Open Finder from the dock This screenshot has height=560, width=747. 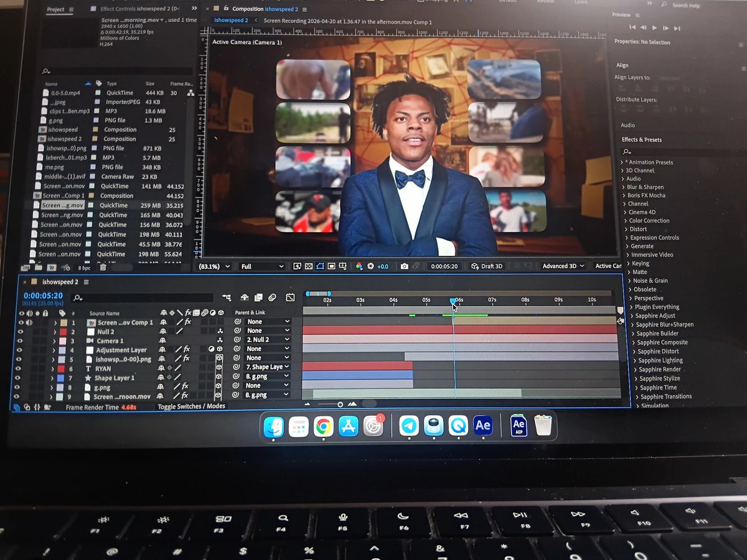click(274, 427)
